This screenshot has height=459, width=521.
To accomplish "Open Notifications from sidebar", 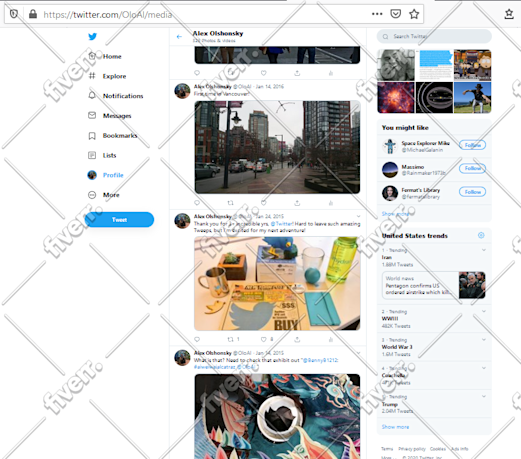I will pyautogui.click(x=123, y=96).
